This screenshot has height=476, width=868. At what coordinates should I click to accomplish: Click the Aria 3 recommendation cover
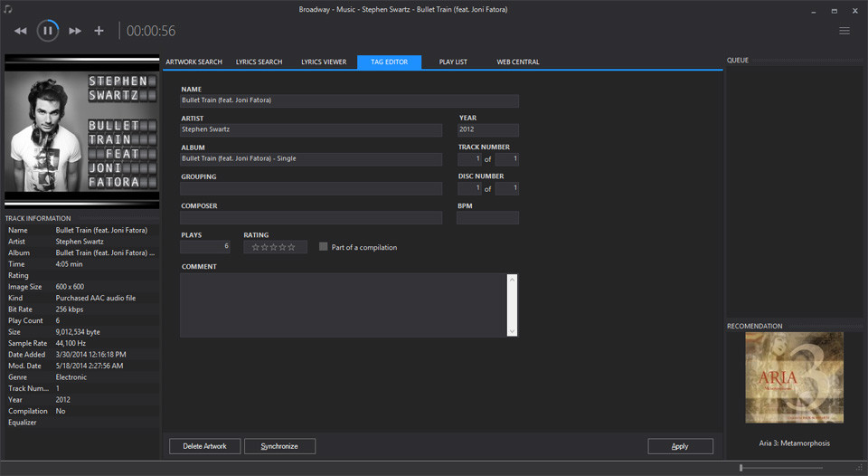[795, 377]
